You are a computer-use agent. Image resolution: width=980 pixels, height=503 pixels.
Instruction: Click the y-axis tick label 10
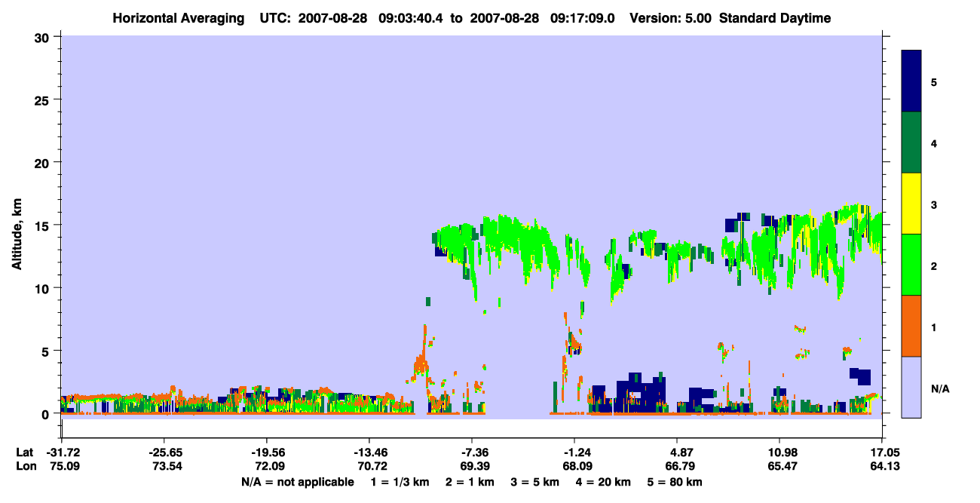point(44,288)
